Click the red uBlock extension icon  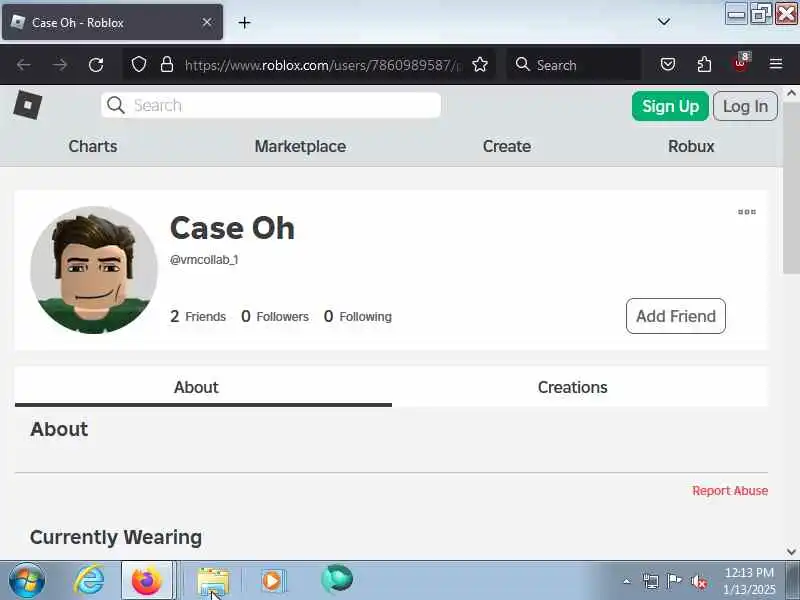[x=741, y=63]
